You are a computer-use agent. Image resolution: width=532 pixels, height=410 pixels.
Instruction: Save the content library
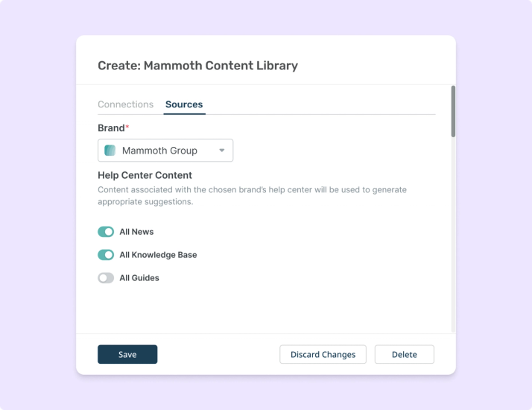pyautogui.click(x=127, y=354)
